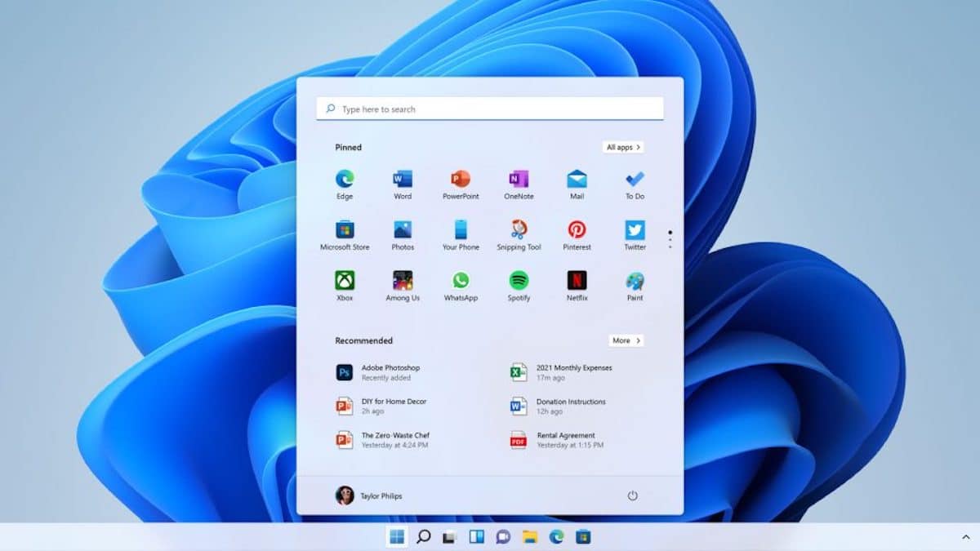This screenshot has width=980, height=551.
Task: Show More recommended items
Action: click(x=626, y=340)
